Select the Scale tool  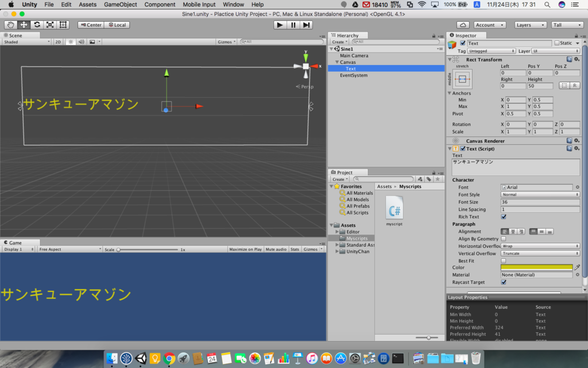(x=50, y=25)
